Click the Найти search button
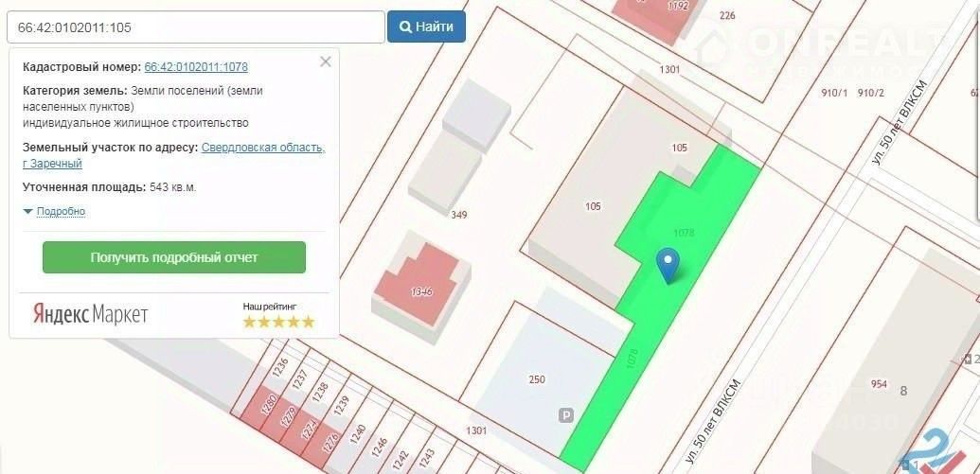Viewport: 980px width, 474px height. pyautogui.click(x=426, y=26)
